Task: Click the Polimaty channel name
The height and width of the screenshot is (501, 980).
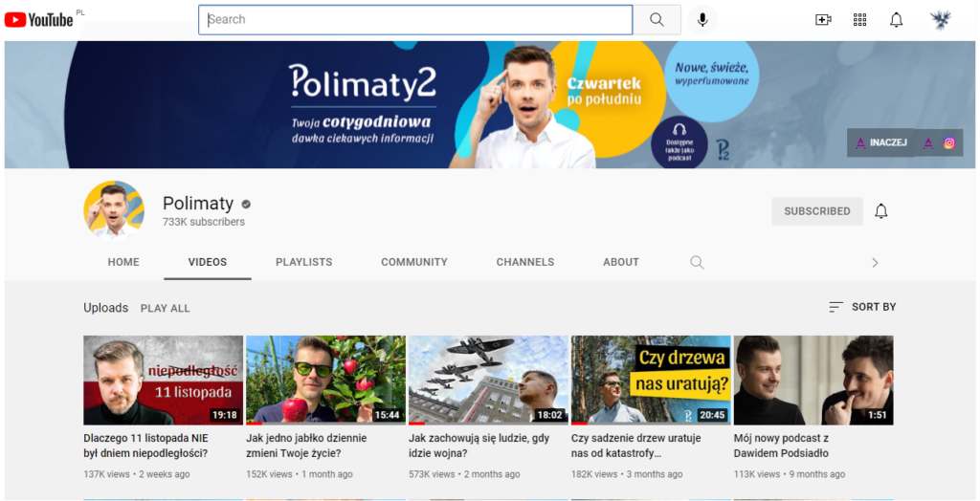Action: click(x=198, y=204)
